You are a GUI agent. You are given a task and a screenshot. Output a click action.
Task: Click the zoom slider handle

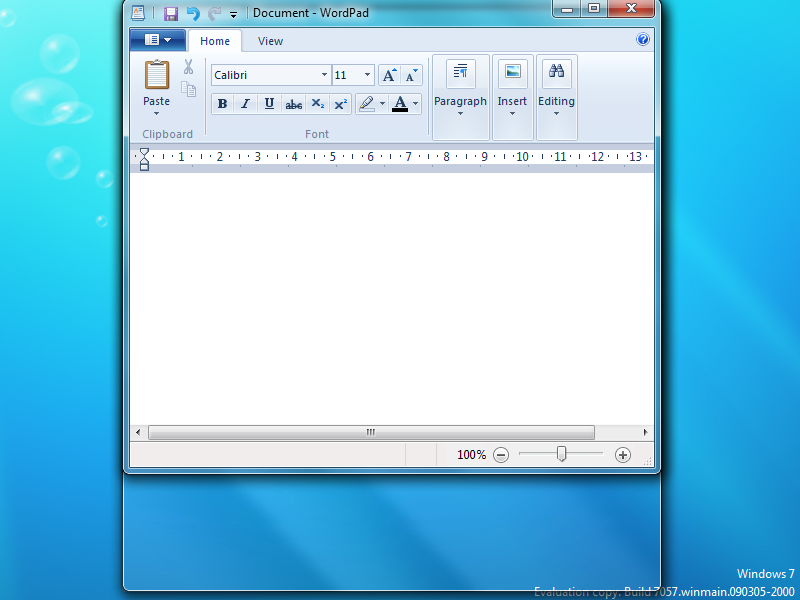coord(562,454)
